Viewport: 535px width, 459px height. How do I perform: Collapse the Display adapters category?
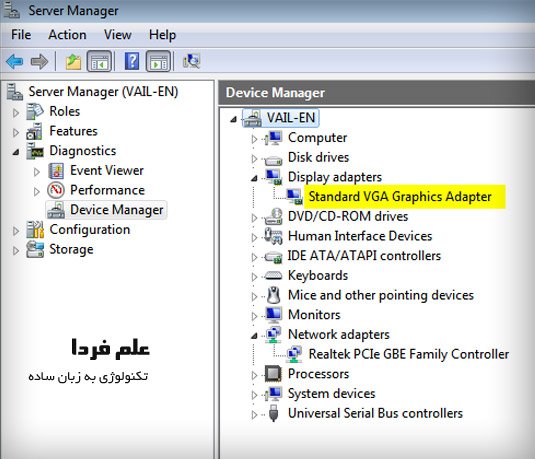click(x=254, y=178)
